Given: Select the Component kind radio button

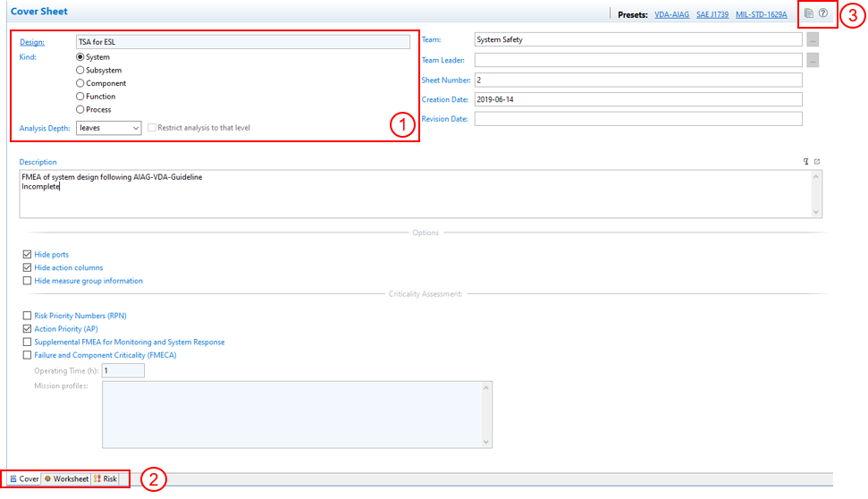Looking at the screenshot, I should (x=80, y=83).
